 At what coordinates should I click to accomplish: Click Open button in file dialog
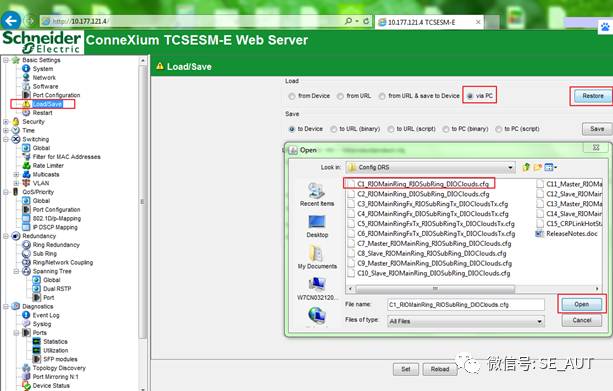click(x=582, y=304)
